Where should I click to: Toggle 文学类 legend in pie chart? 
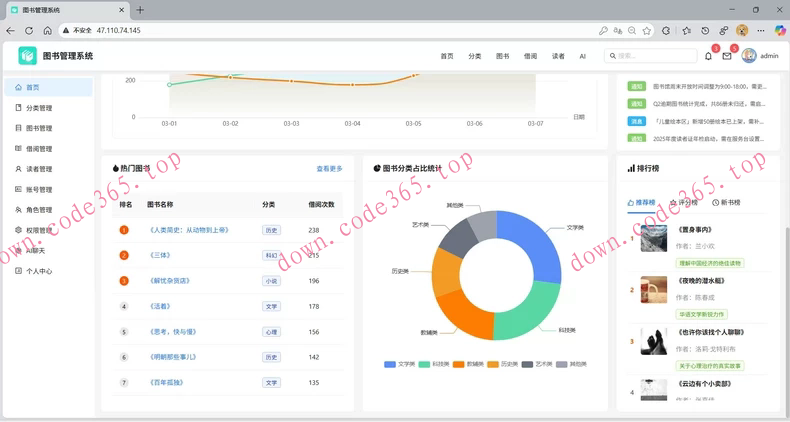click(399, 364)
